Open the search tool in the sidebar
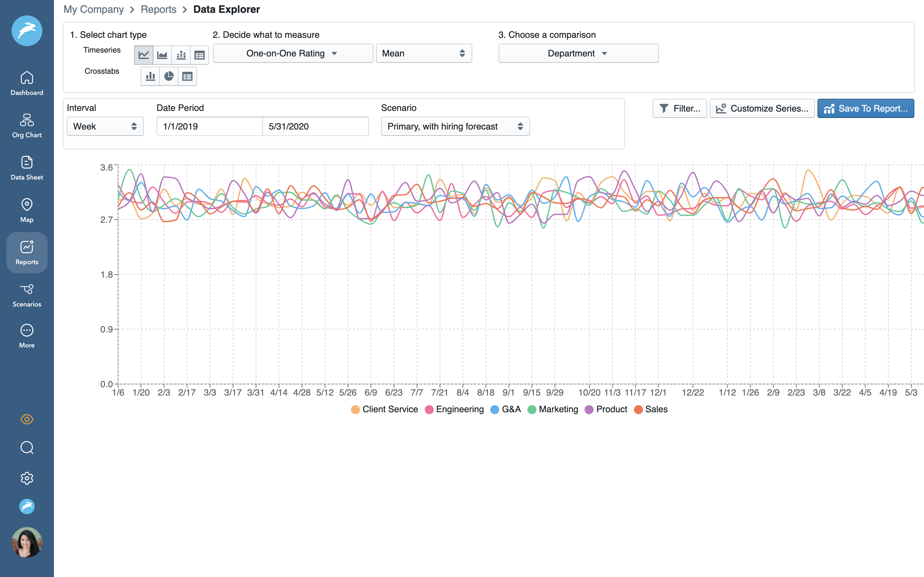 click(x=27, y=447)
